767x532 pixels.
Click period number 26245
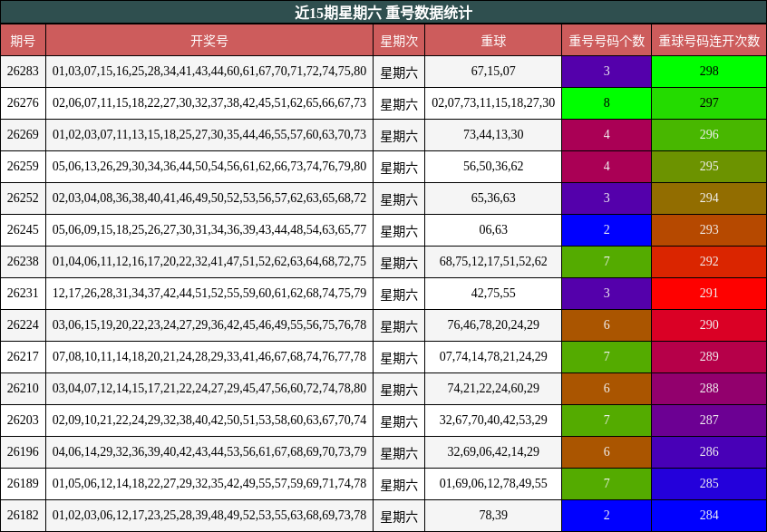click(x=23, y=230)
